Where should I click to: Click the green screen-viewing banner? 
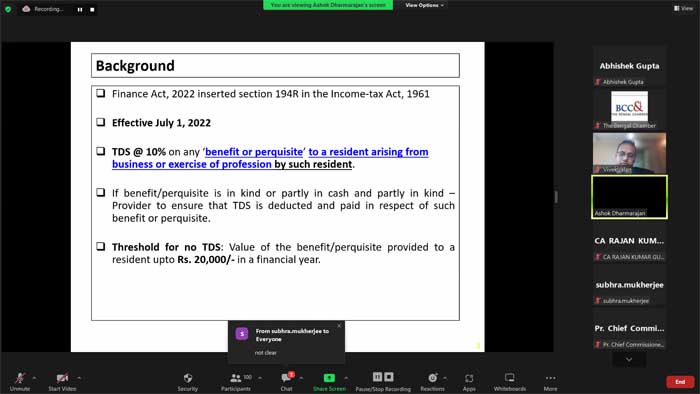point(328,5)
